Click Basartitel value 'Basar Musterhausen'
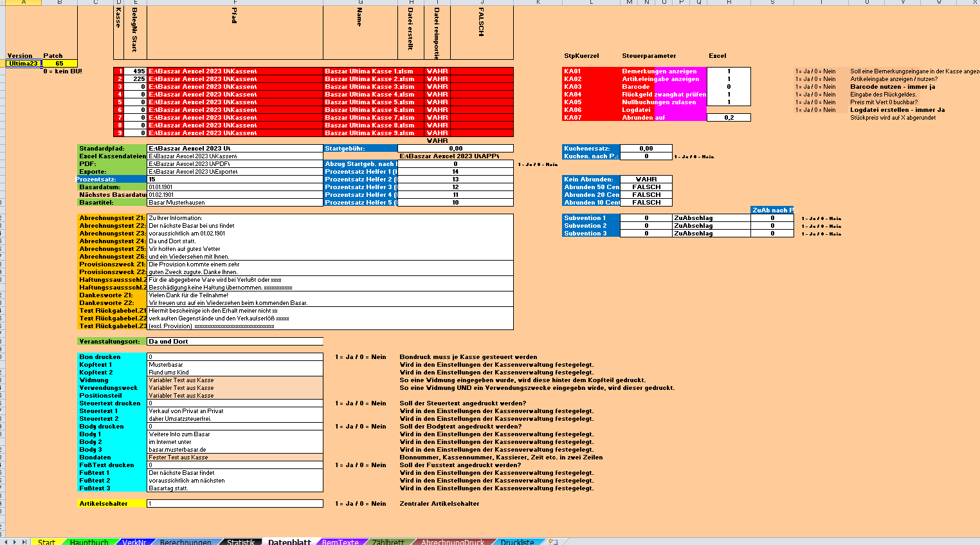This screenshot has width=980, height=545. click(x=235, y=203)
